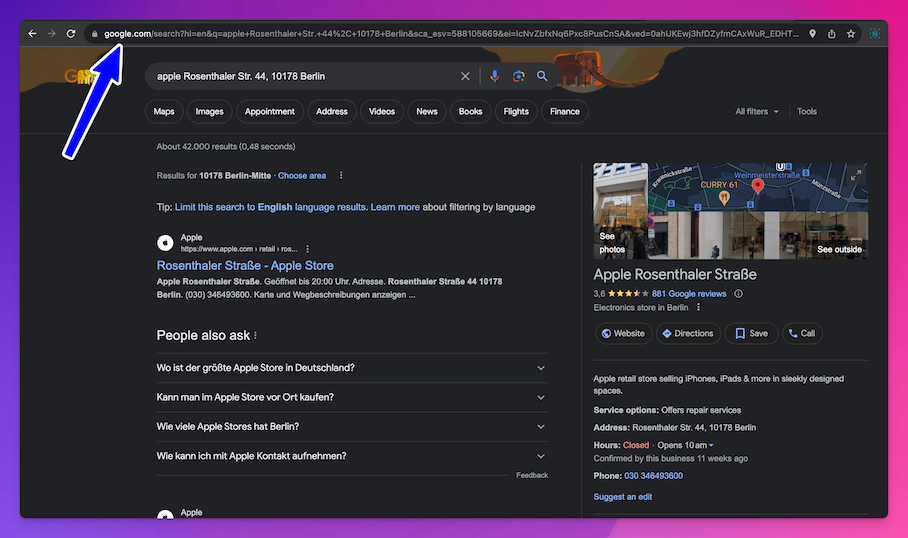Open Google Lens image search icon
Viewport: 908px width, 538px height.
pos(518,76)
